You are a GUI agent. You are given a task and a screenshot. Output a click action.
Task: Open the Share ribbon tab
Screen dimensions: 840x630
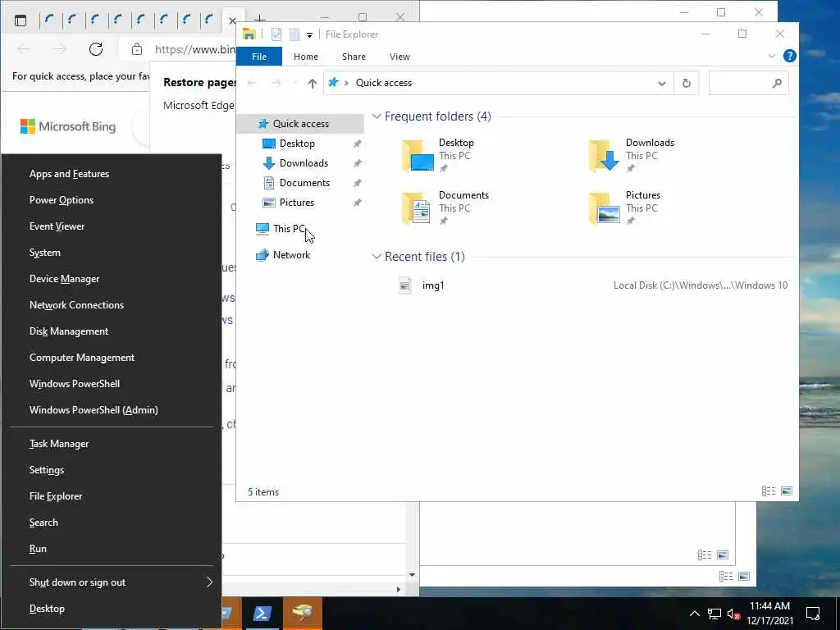click(x=354, y=57)
